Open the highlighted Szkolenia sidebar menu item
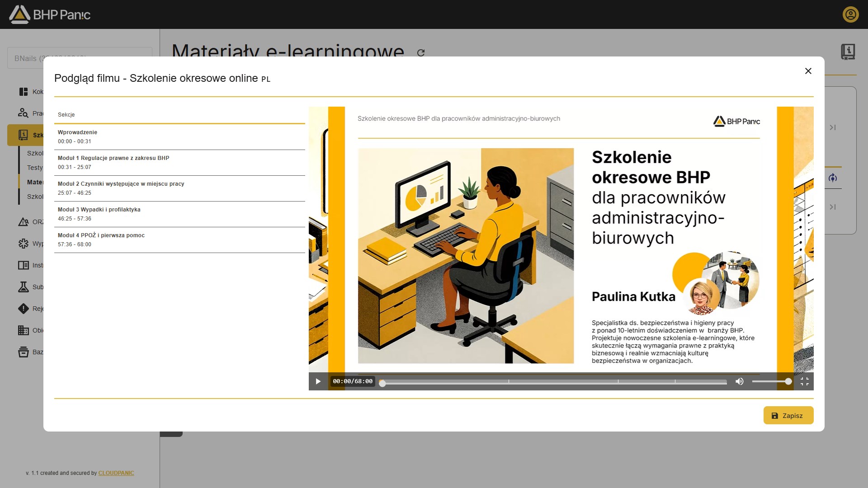Image resolution: width=868 pixels, height=488 pixels. pos(25,135)
